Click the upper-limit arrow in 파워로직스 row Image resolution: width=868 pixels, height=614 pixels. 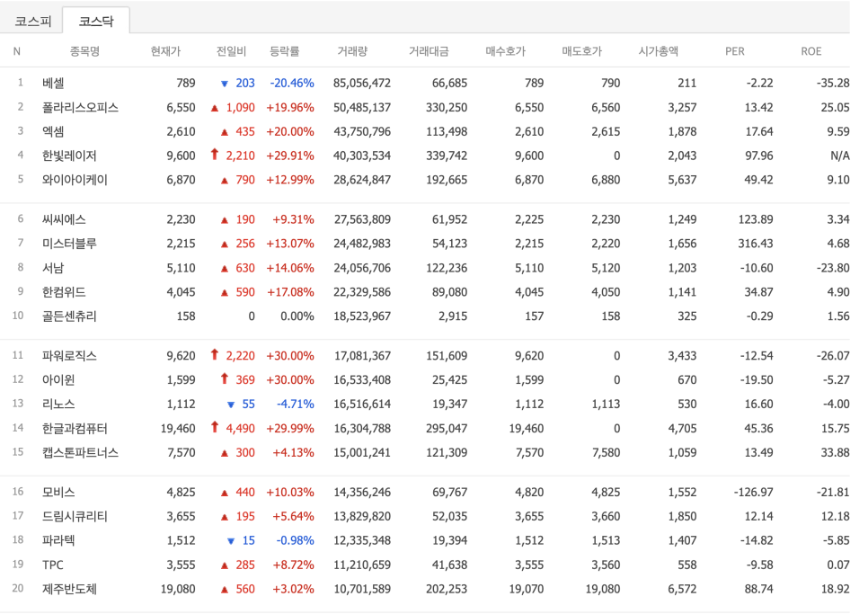pos(215,354)
